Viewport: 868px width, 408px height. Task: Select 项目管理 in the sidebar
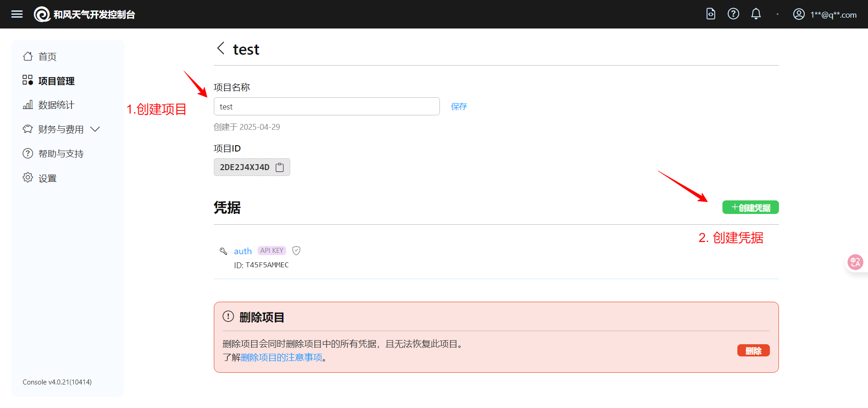[x=56, y=81]
